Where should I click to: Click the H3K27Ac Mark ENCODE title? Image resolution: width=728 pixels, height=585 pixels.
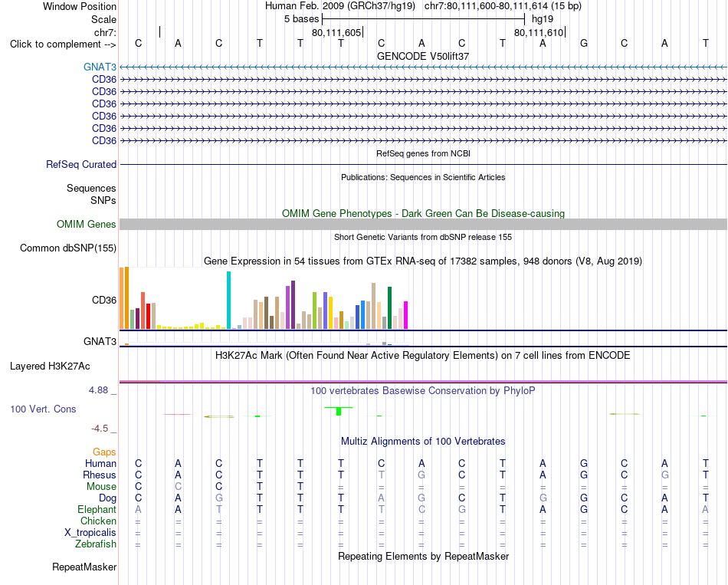422,356
